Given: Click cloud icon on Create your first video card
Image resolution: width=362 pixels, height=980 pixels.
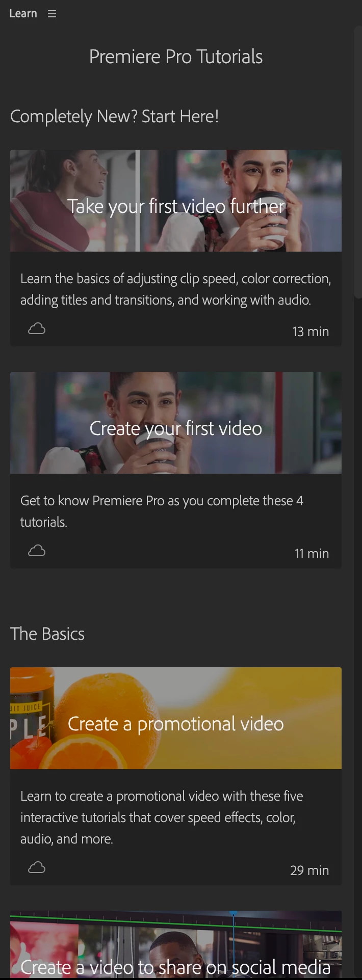Looking at the screenshot, I should 37,551.
